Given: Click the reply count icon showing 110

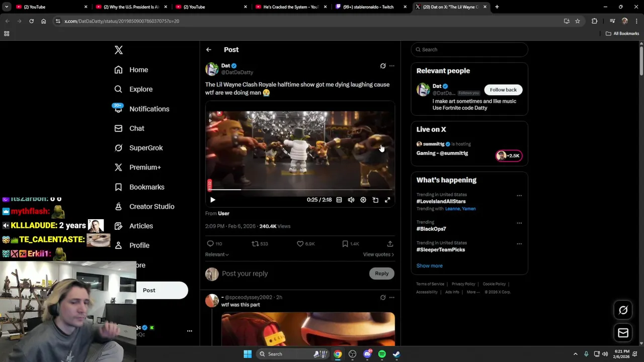Looking at the screenshot, I should click(x=210, y=244).
